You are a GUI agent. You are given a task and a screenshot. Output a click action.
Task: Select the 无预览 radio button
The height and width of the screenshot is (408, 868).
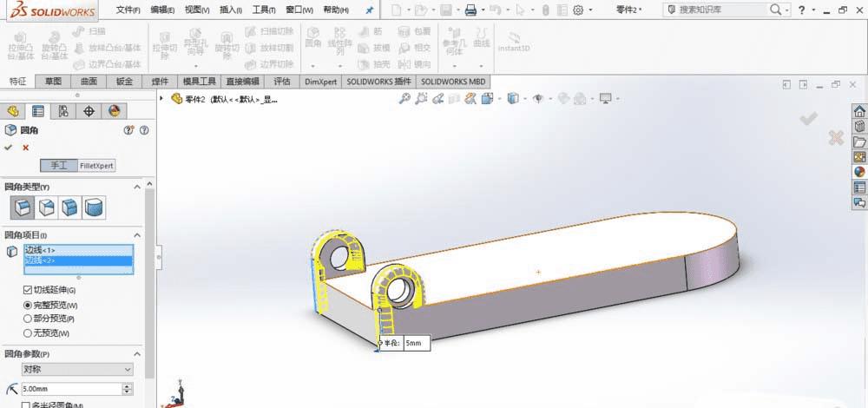click(27, 333)
